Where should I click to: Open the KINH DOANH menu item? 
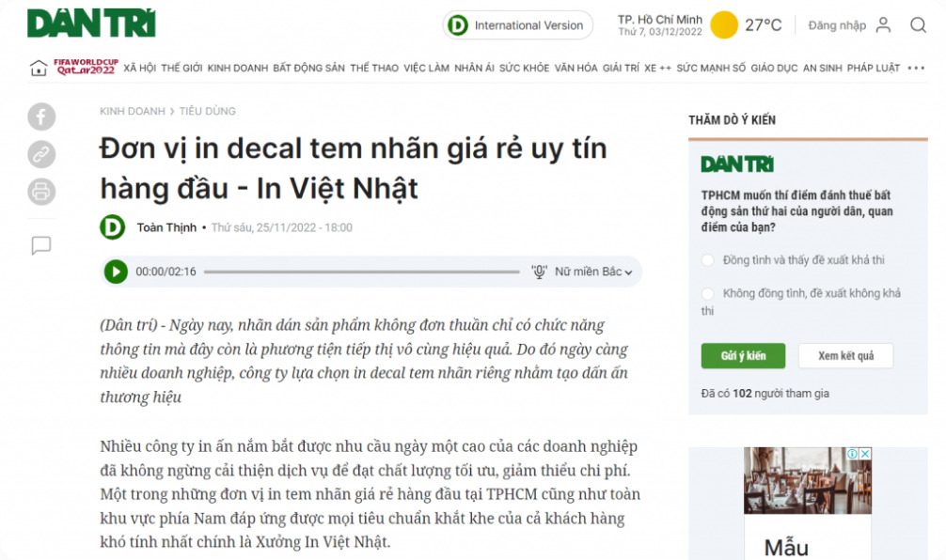(x=237, y=68)
